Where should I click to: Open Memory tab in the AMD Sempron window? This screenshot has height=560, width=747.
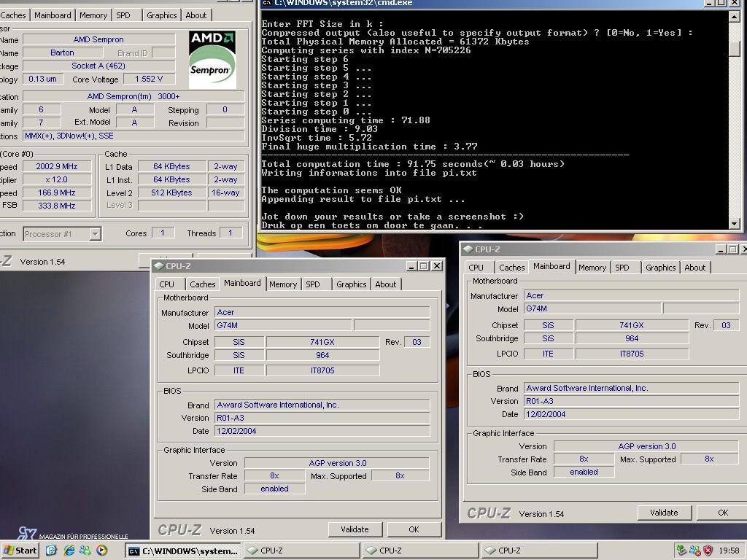[x=93, y=15]
